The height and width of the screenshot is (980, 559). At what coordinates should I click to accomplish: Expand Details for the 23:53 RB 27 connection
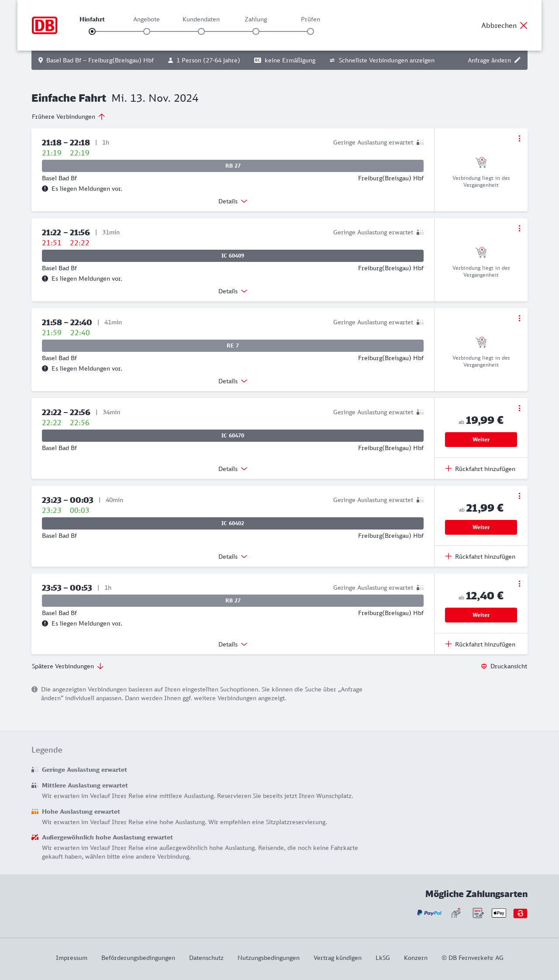click(x=233, y=644)
